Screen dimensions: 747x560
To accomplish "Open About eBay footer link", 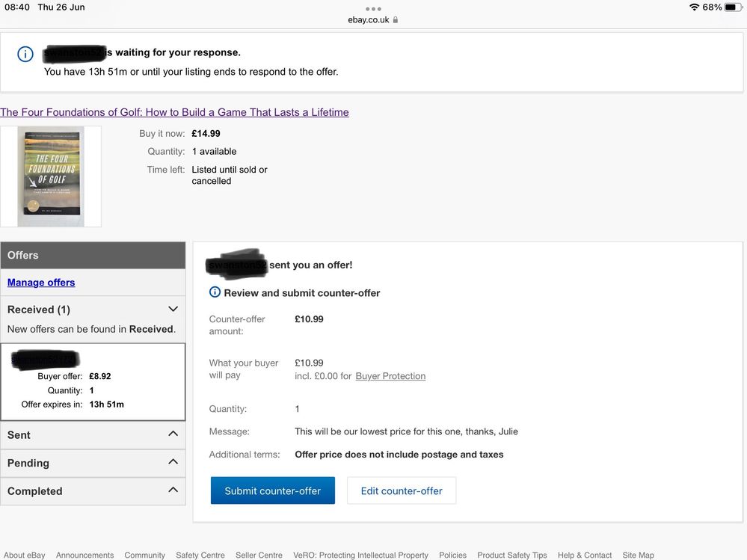I will 25,555.
